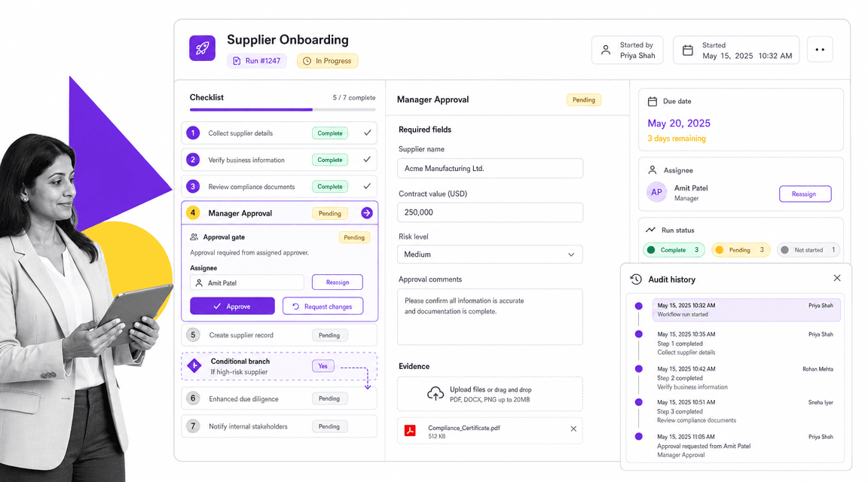Screen dimensions: 868x482
Task: Close the Audit history panel
Action: 837,278
